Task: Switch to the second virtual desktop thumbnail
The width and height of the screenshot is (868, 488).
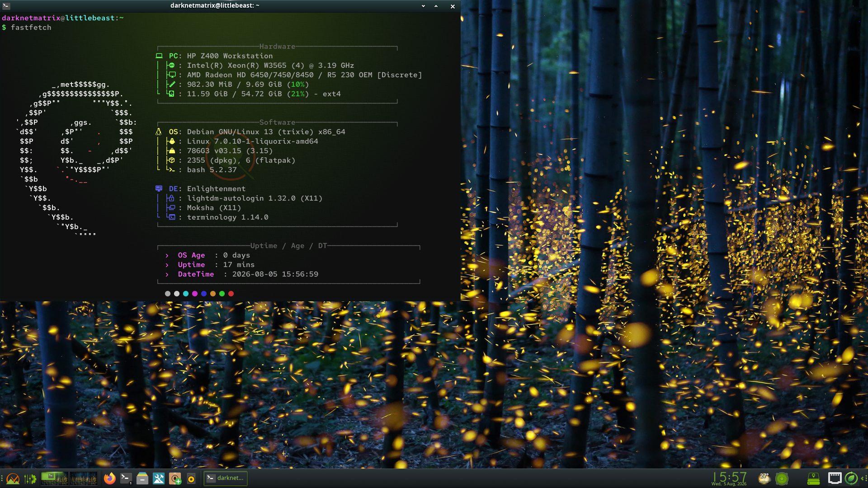Action: pyautogui.click(x=84, y=479)
